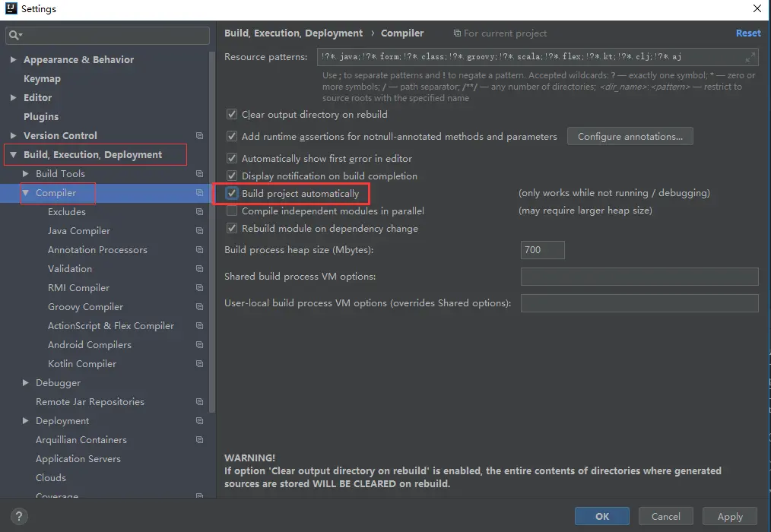Click the settings tree vertical scrollbar

(x=212, y=232)
